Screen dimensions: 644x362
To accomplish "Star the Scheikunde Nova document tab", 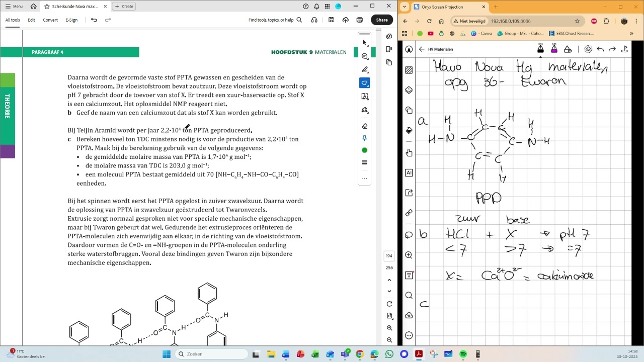I will tap(47, 7).
